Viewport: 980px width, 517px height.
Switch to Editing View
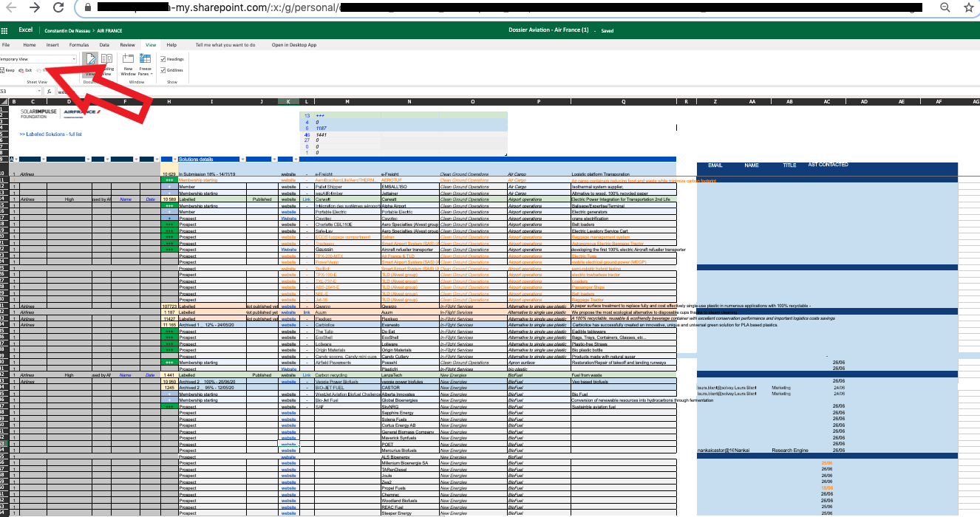pos(90,65)
